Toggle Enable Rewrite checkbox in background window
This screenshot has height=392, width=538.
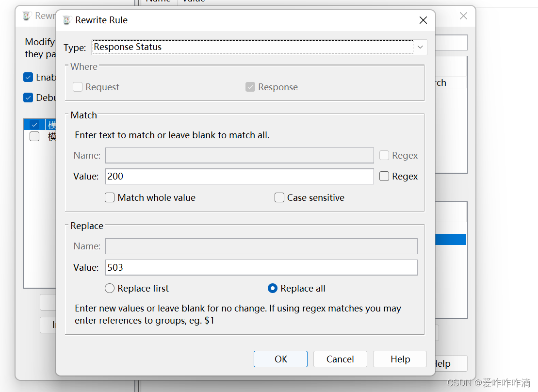pyautogui.click(x=28, y=77)
